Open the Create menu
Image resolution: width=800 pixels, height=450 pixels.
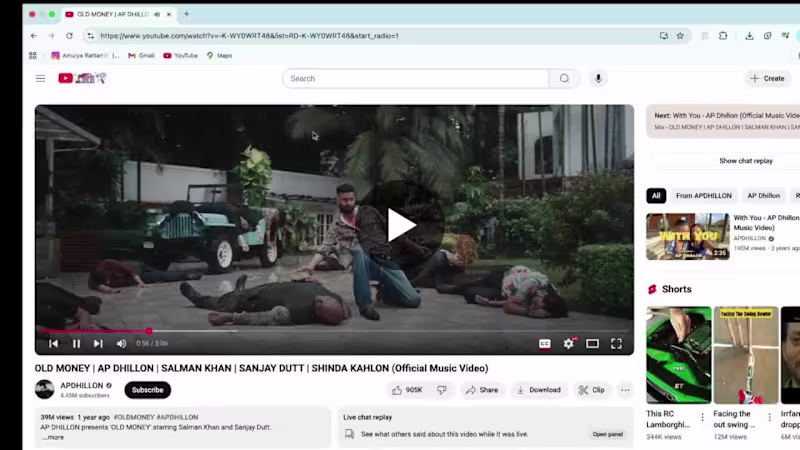pos(767,79)
